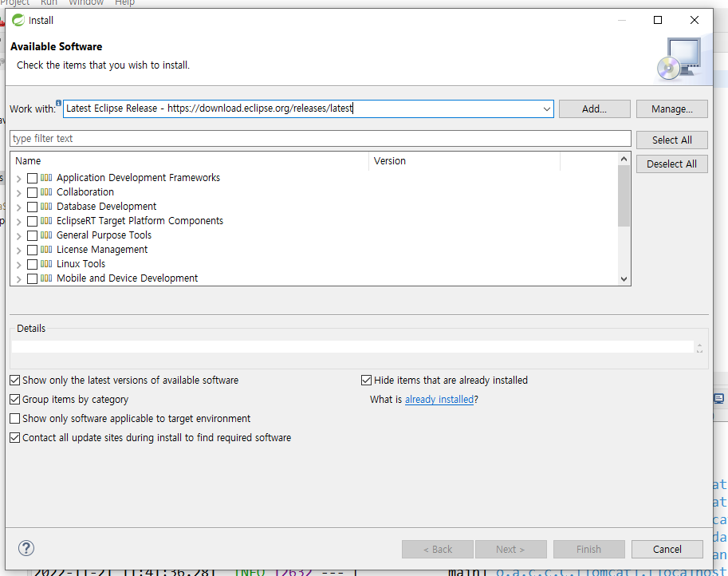Viewport: 728px width, 576px height.
Task: Check the Database Development checkbox
Action: pyautogui.click(x=32, y=207)
